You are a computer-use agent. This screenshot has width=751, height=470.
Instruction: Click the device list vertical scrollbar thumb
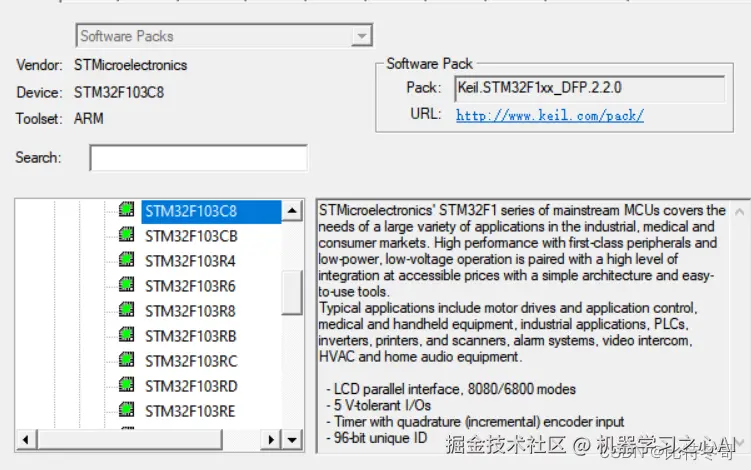(x=292, y=292)
